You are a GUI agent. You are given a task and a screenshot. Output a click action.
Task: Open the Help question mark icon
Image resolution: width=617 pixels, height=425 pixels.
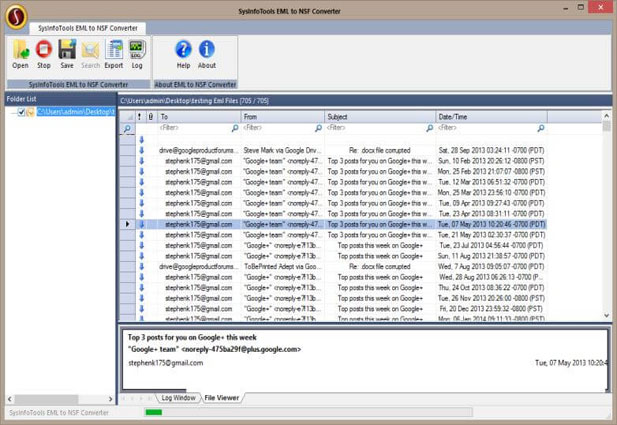point(183,54)
